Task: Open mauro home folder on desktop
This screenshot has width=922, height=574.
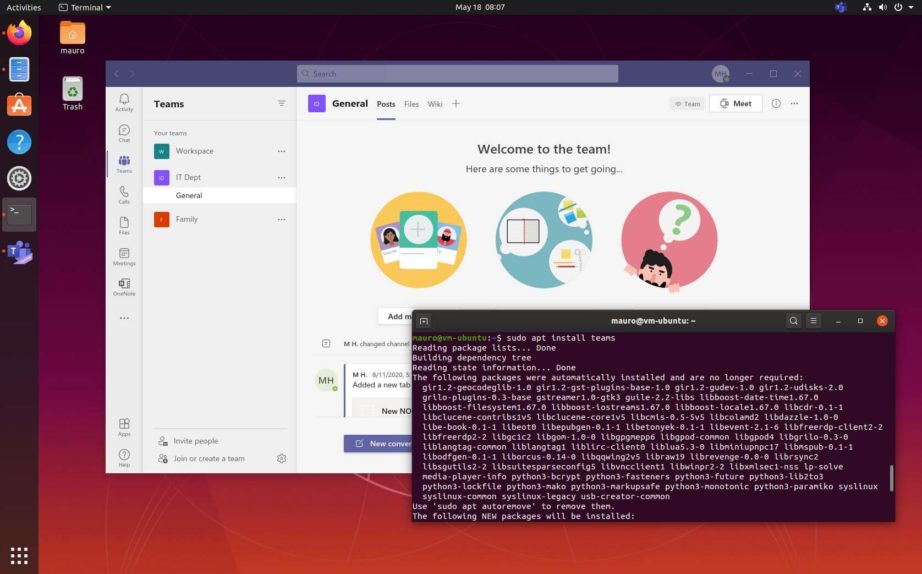Action: click(72, 38)
